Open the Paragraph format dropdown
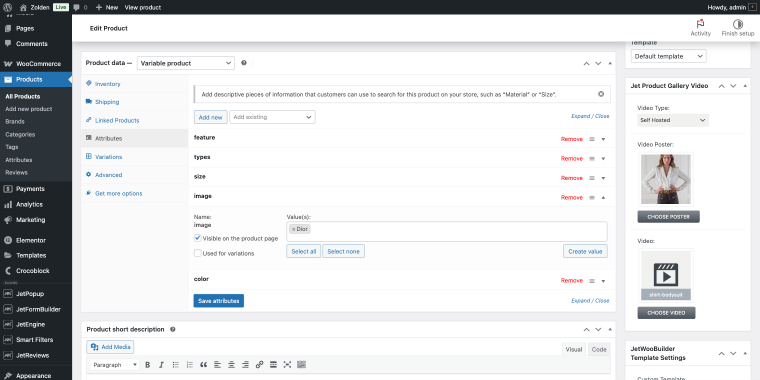 pos(115,364)
